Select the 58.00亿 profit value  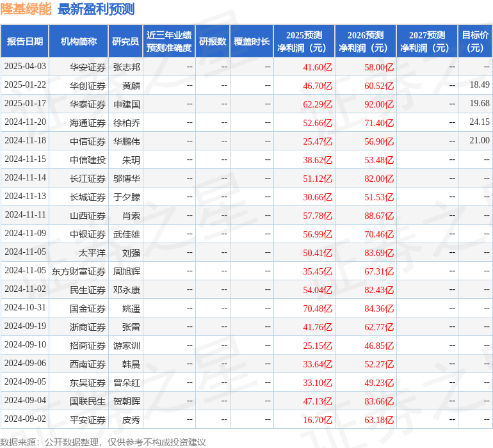click(x=379, y=67)
